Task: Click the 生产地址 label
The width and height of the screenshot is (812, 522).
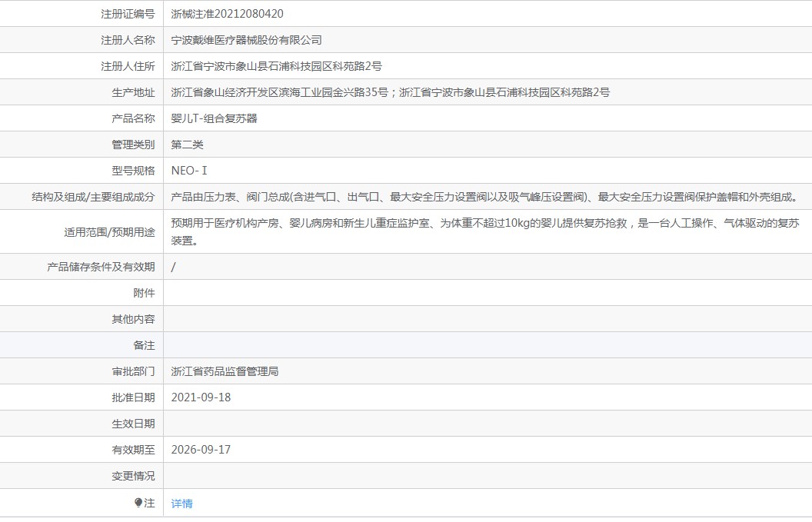Action: coord(133,92)
